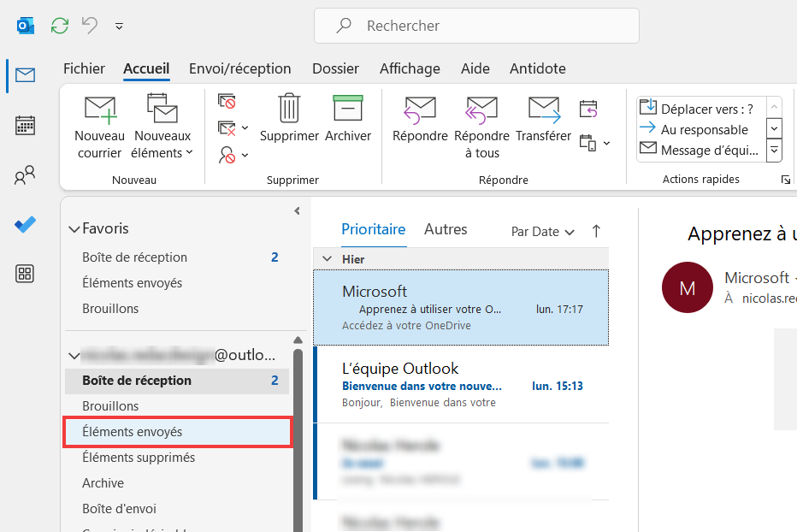Click the Send/Receive all folders sync icon
797x532 pixels.
[60, 26]
